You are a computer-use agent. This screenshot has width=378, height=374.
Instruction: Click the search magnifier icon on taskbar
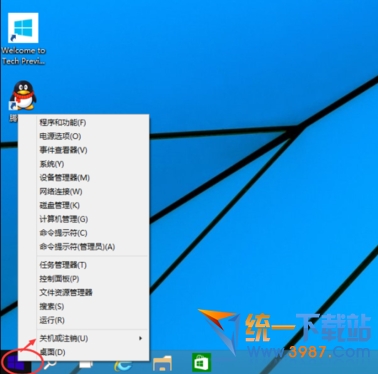pyautogui.click(x=51, y=363)
